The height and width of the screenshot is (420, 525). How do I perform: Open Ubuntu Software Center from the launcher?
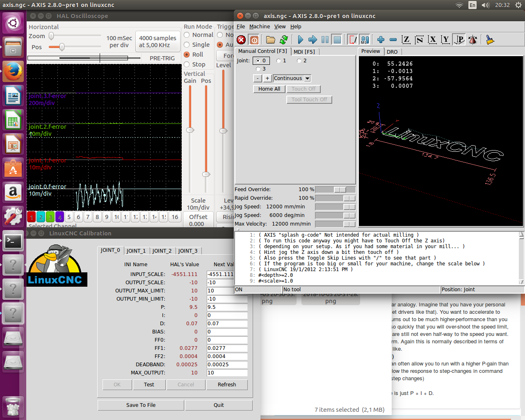click(13, 169)
